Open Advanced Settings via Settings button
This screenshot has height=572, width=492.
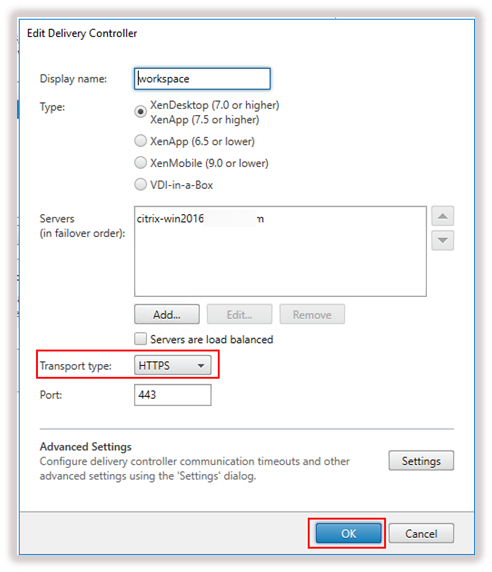tap(421, 461)
